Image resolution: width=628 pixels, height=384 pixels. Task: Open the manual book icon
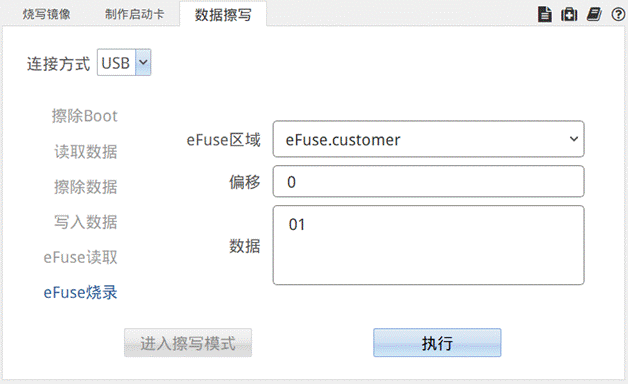point(594,15)
